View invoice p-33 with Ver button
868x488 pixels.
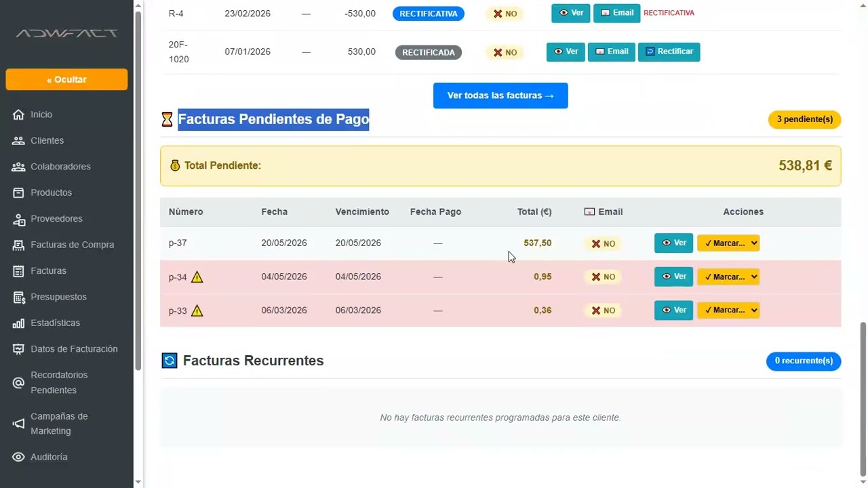pyautogui.click(x=673, y=310)
